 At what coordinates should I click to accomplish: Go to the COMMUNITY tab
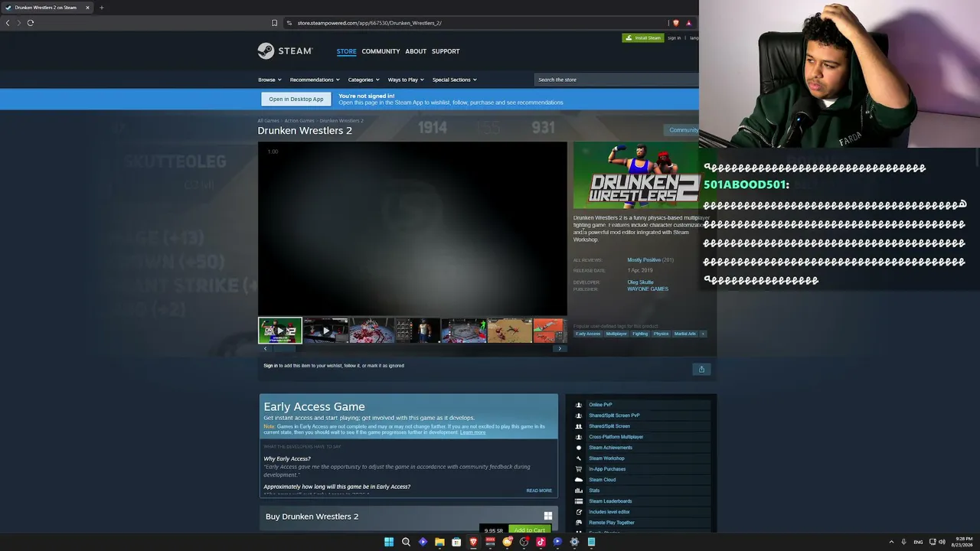point(381,51)
